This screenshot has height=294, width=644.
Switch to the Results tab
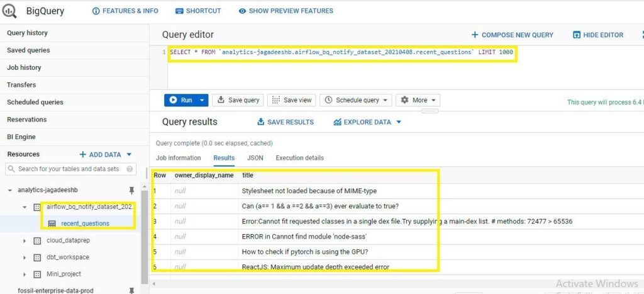pyautogui.click(x=224, y=158)
